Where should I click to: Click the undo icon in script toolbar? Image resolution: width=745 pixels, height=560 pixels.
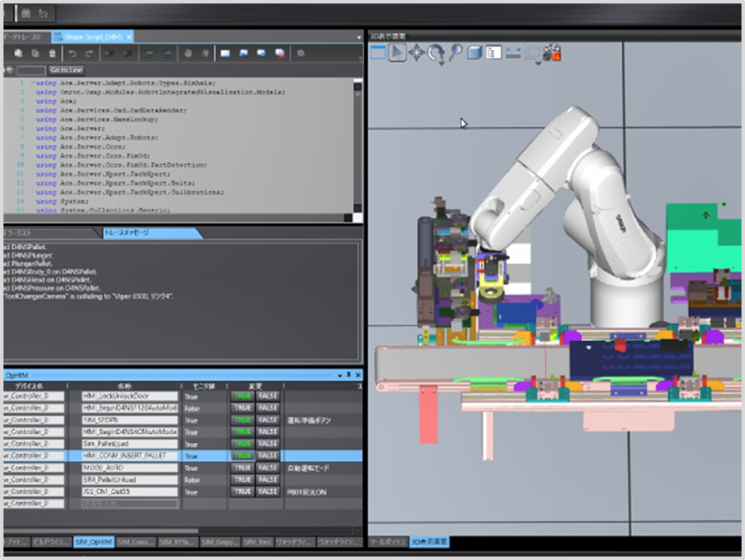click(72, 53)
